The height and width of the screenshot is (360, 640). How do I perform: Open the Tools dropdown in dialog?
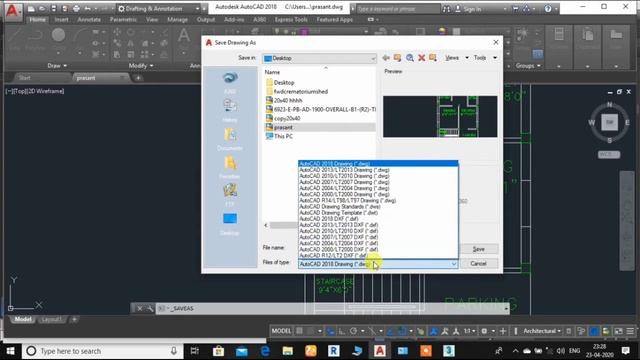click(485, 58)
